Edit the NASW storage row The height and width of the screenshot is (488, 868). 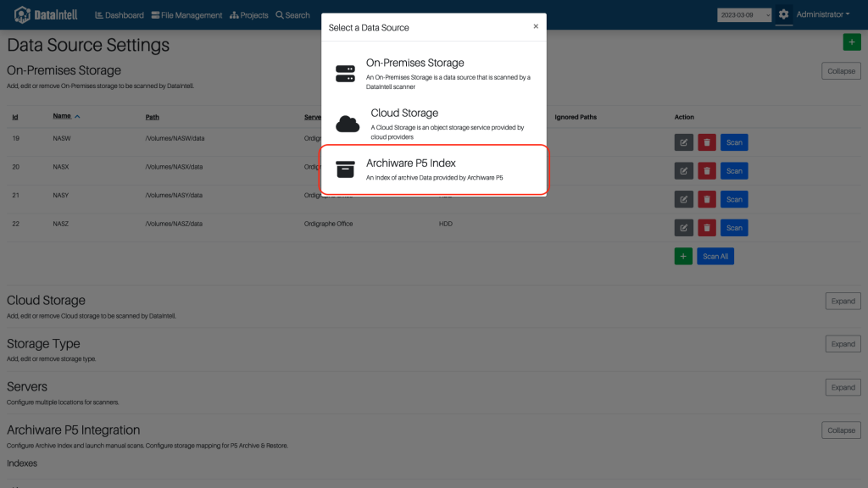(684, 142)
